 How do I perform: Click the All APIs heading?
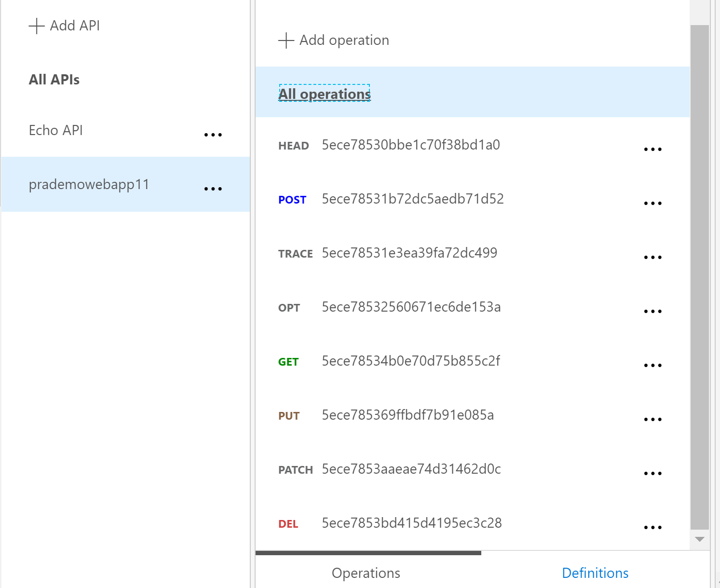point(54,79)
